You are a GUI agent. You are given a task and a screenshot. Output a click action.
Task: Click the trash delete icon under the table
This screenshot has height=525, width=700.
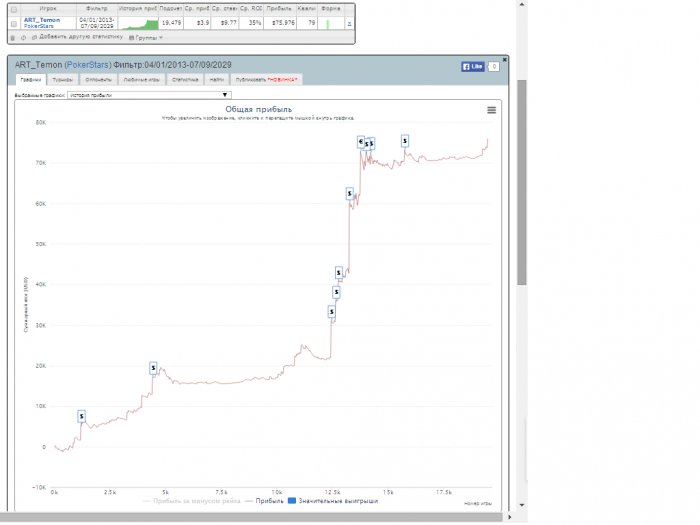tap(13, 38)
